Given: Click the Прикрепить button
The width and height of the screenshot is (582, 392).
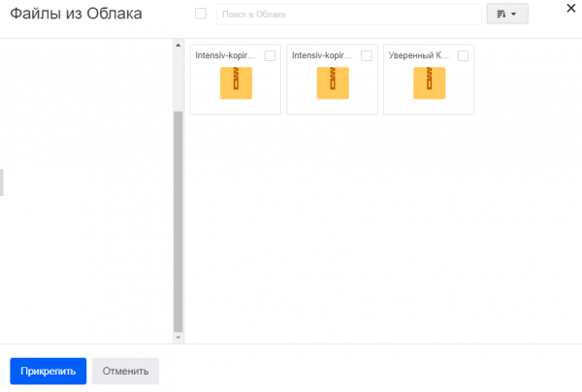Looking at the screenshot, I should point(48,371).
